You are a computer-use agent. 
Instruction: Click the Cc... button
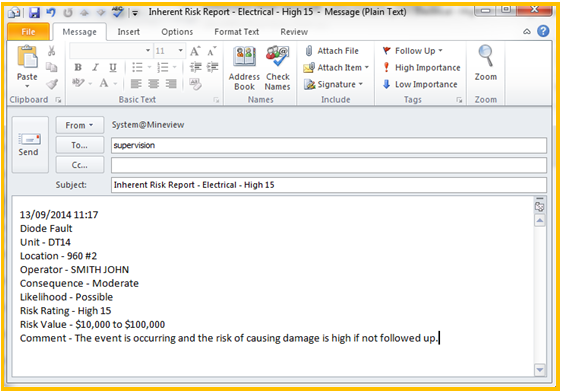click(x=79, y=165)
